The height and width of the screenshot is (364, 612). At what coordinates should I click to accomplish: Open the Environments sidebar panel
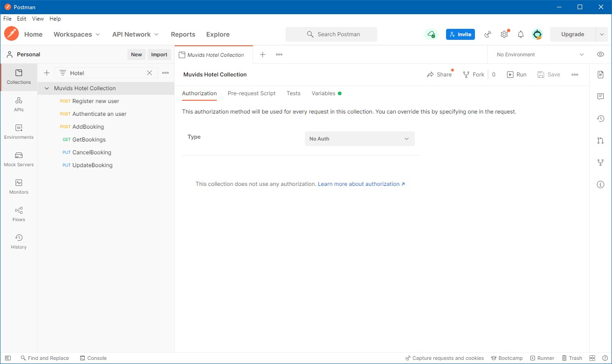coord(19,132)
